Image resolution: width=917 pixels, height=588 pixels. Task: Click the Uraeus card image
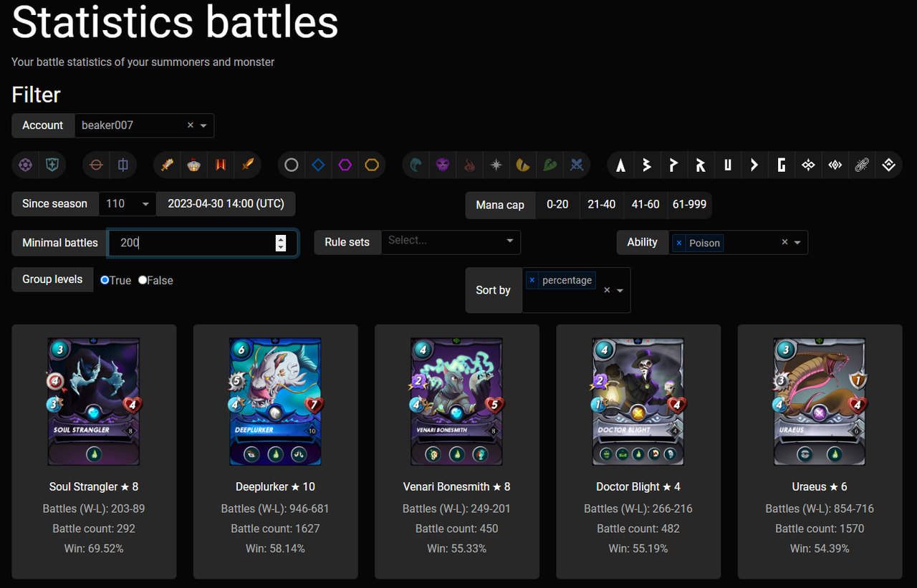coord(820,402)
